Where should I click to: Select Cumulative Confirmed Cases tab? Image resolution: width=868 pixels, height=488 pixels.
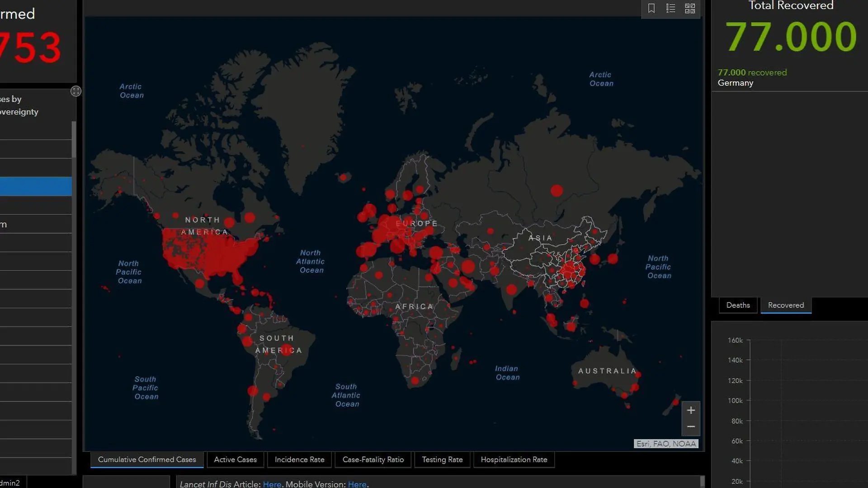point(147,460)
